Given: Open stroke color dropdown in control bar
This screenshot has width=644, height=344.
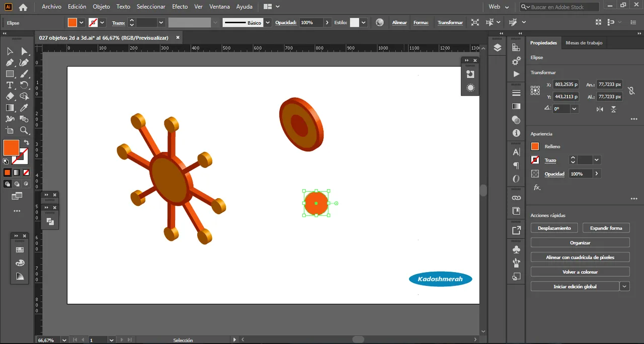Looking at the screenshot, I should pyautogui.click(x=102, y=23).
